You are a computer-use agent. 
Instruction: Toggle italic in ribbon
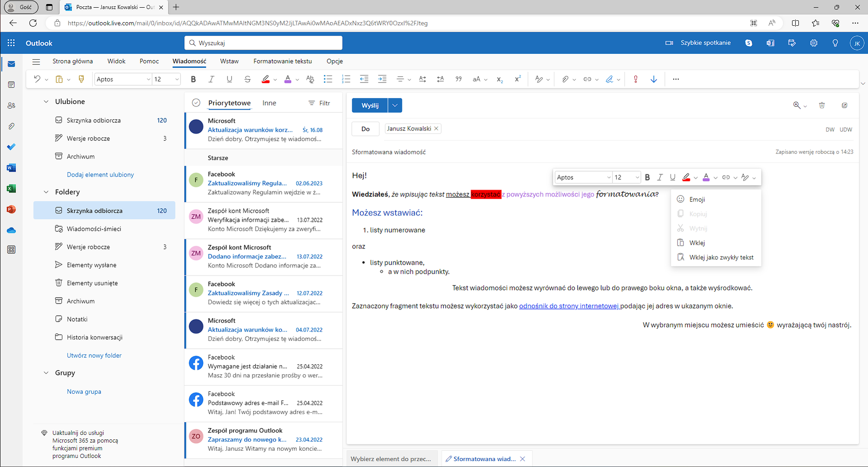211,79
